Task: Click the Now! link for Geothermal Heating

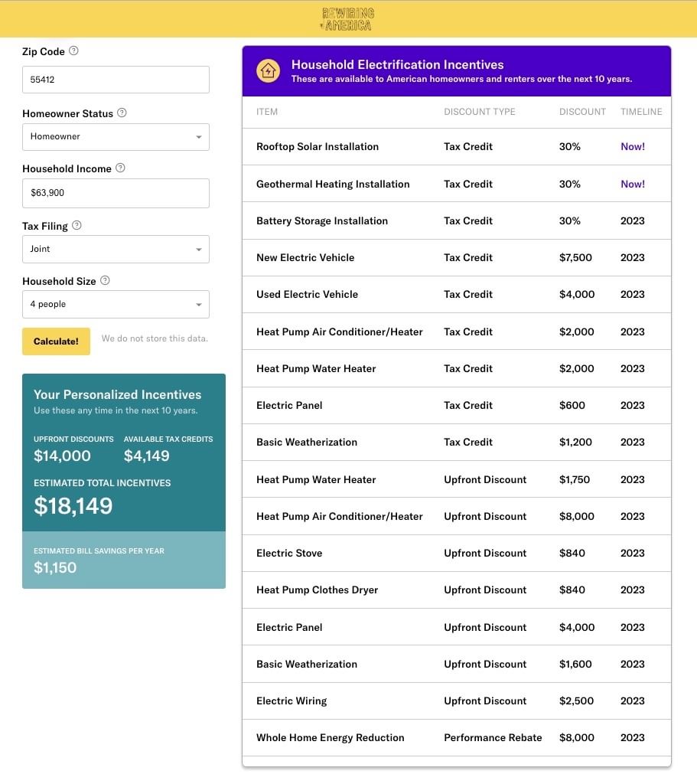Action: (633, 184)
